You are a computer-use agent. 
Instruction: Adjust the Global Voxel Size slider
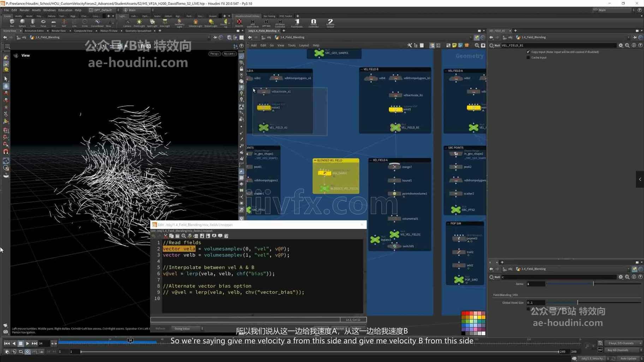pyautogui.click(x=578, y=303)
